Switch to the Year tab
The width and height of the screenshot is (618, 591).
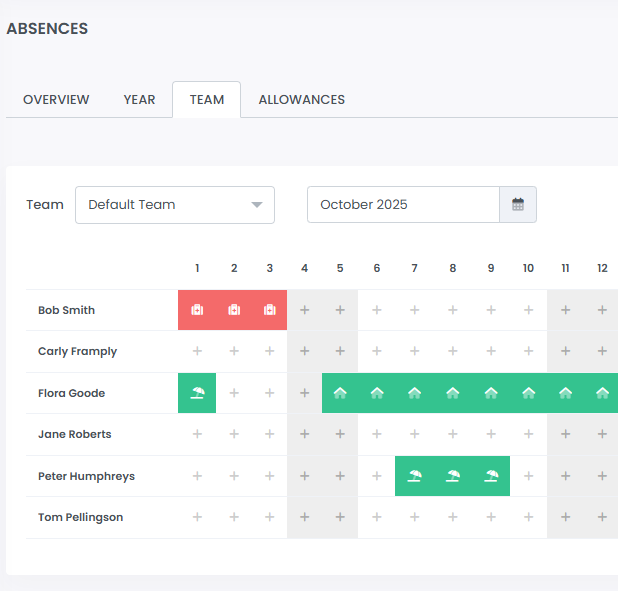(139, 100)
